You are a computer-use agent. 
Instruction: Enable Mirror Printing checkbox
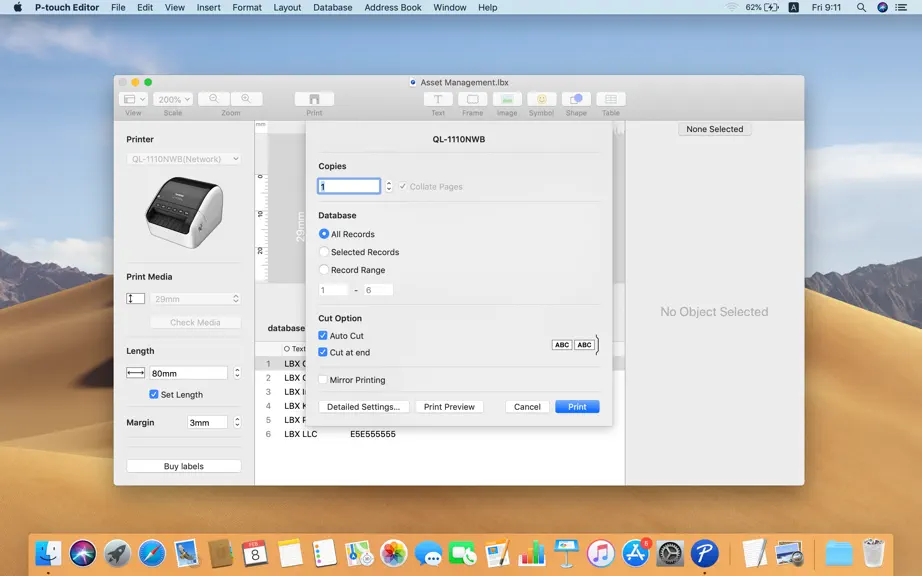(x=323, y=380)
